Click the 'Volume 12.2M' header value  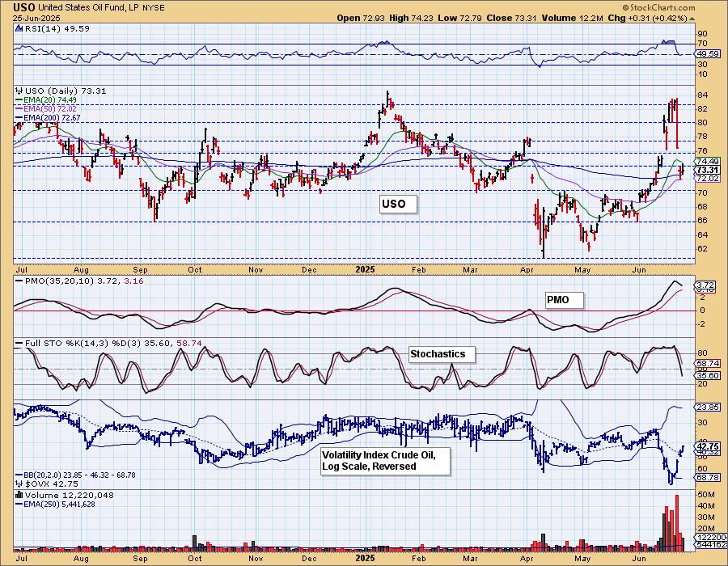pyautogui.click(x=572, y=18)
